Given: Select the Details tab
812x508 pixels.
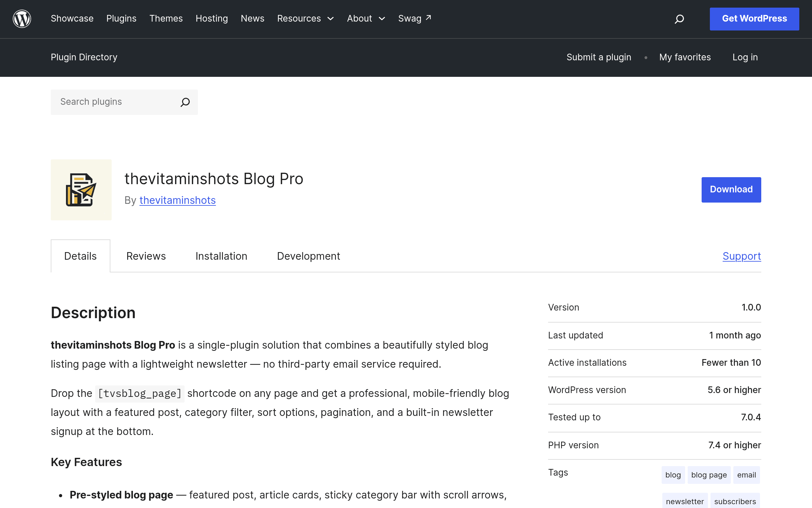Looking at the screenshot, I should tap(81, 256).
